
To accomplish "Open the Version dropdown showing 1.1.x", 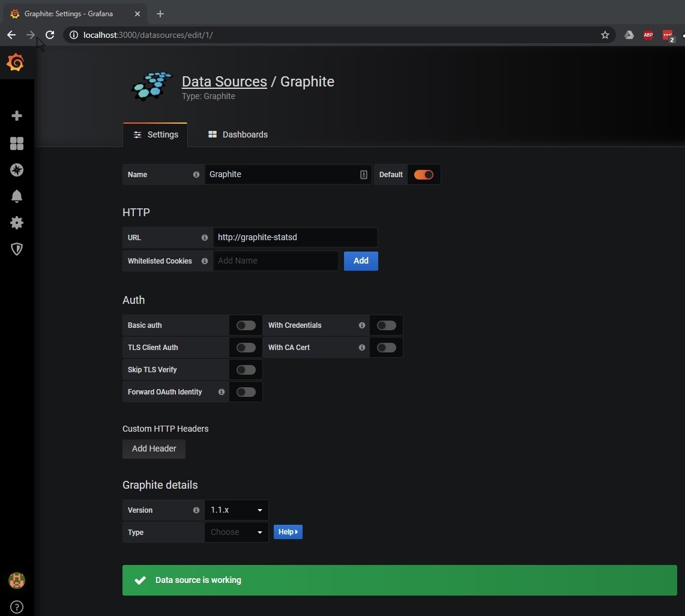I will tap(237, 510).
